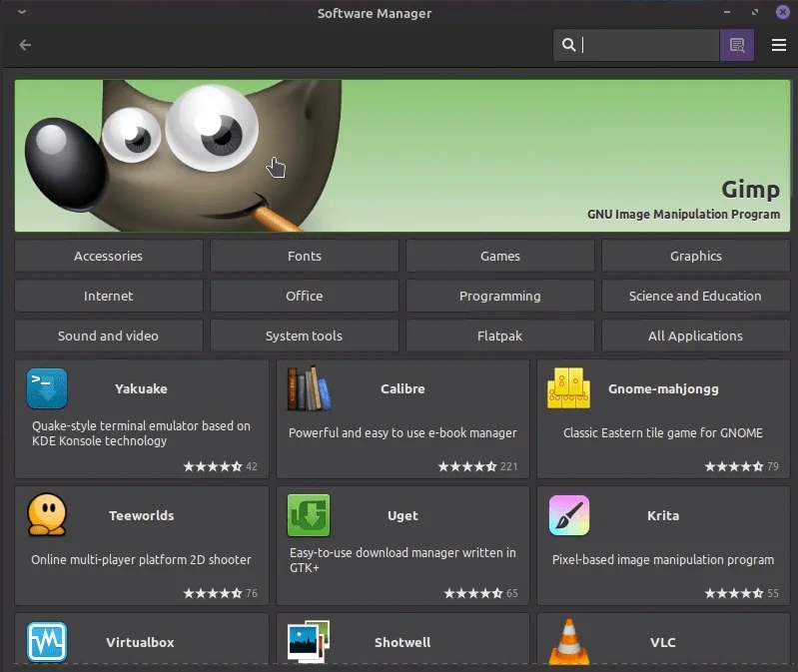The height and width of the screenshot is (672, 798).
Task: Click 'Powerful and easy to use e-book manager'
Action: pyautogui.click(x=402, y=433)
